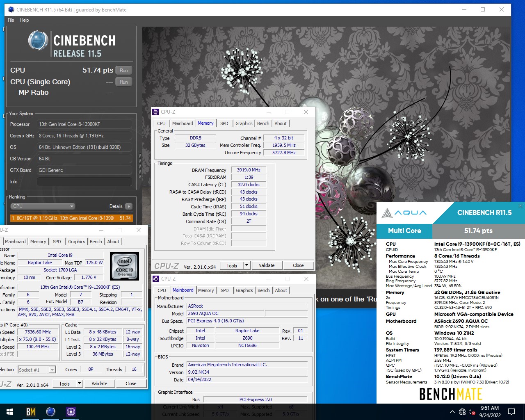Click Validate in CPU-Z Memory window

pyautogui.click(x=267, y=265)
